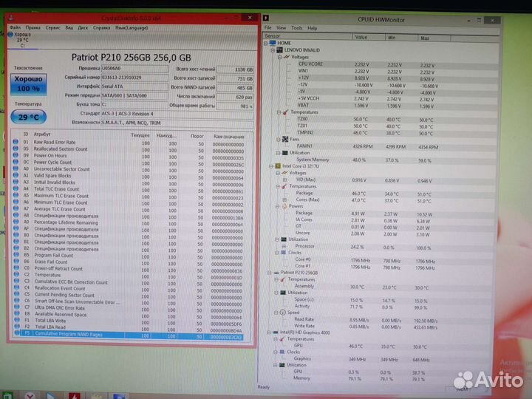The height and width of the screenshot is (399, 532).
Task: Open the Help menu in HWMonitor
Action: 312,28
